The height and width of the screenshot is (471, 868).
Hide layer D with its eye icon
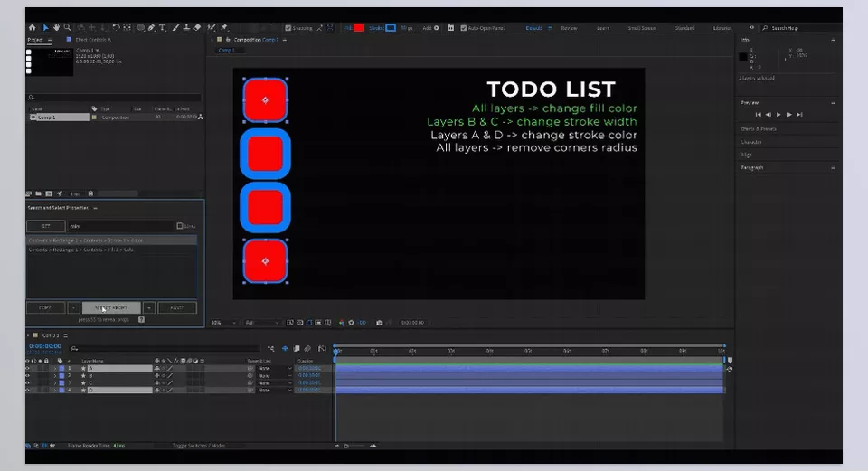click(28, 390)
